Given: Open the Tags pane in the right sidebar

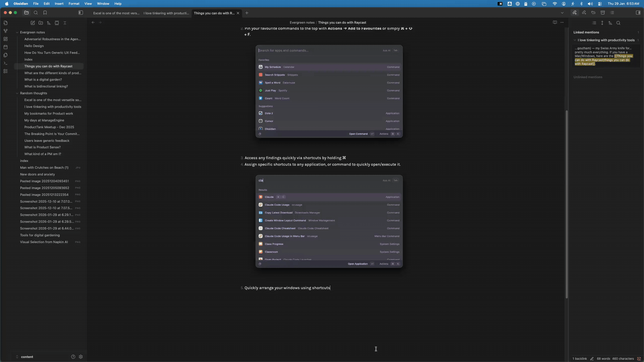Looking at the screenshot, I should pos(593,13).
